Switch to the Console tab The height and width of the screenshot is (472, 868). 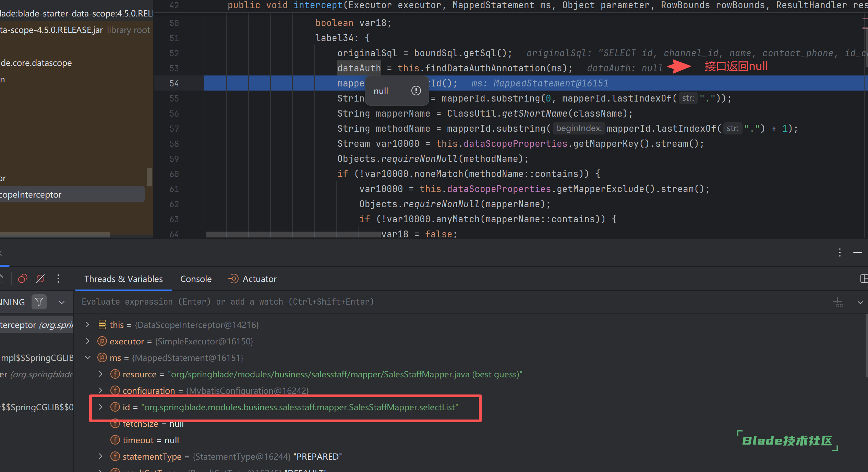[196, 279]
